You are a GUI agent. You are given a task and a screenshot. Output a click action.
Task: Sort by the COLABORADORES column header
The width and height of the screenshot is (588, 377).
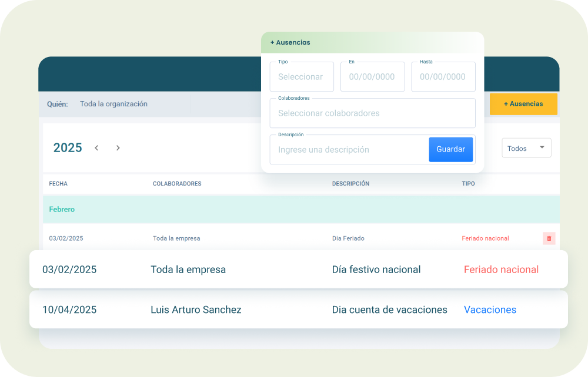[177, 184]
